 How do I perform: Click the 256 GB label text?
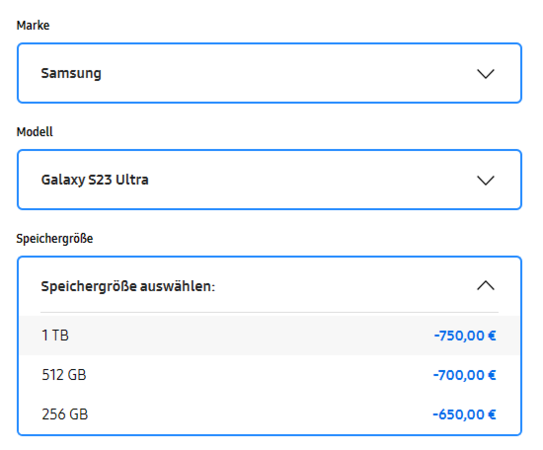65,414
